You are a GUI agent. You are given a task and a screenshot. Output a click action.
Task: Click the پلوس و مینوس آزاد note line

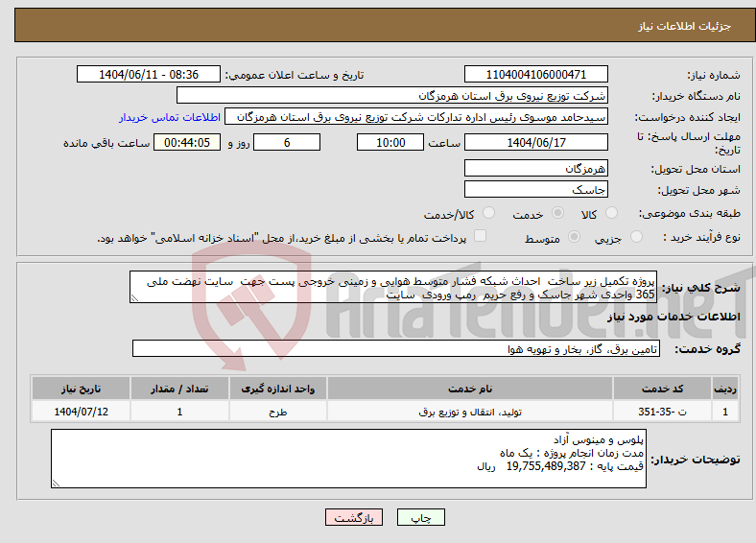tap(599, 439)
